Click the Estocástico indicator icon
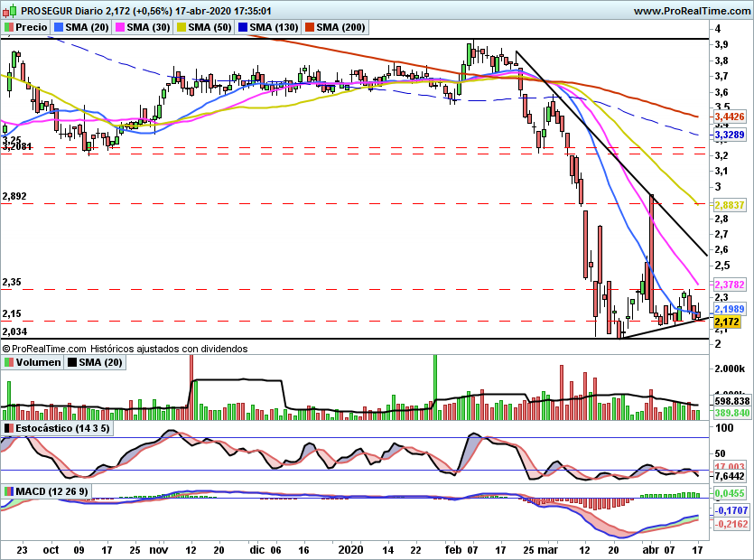This screenshot has height=560, width=754. (9, 428)
